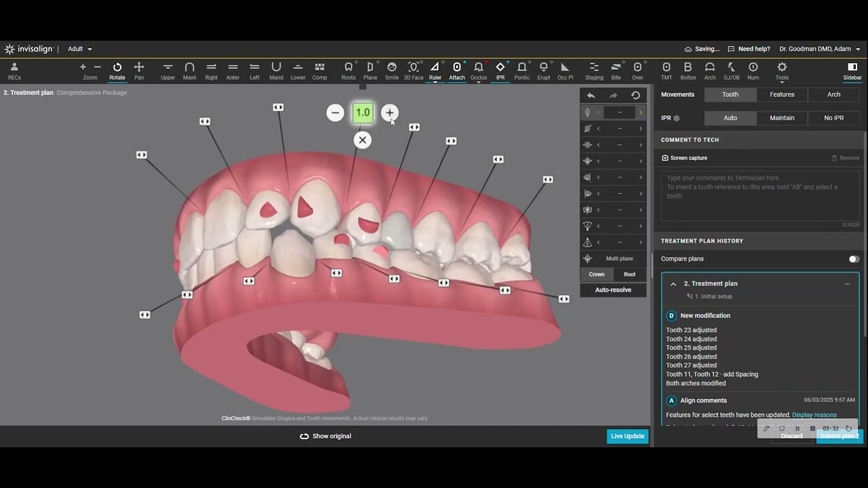Open IPR settings gear icon

click(x=676, y=118)
